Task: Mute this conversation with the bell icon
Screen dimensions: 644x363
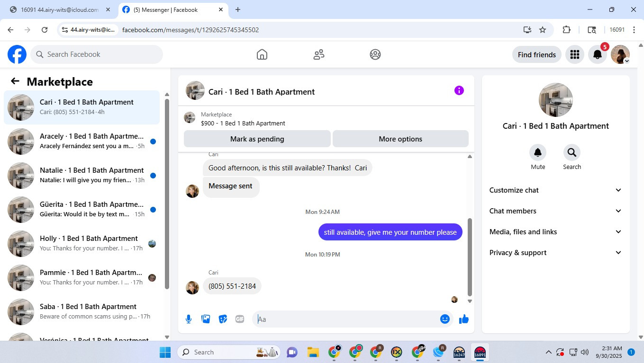Action: click(538, 152)
